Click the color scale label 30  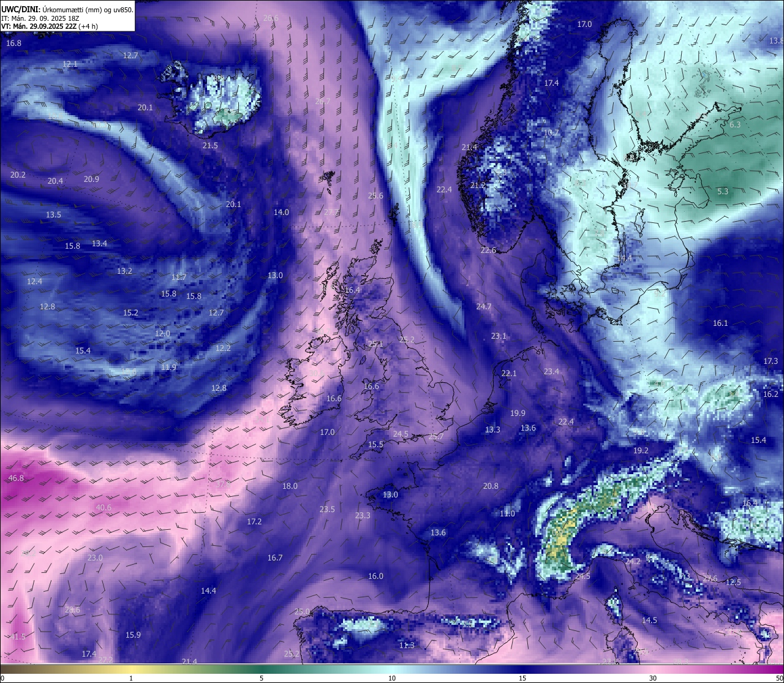(x=653, y=678)
